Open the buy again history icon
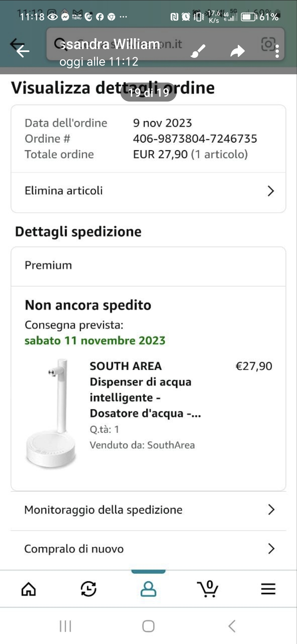297x644 pixels. (x=89, y=589)
